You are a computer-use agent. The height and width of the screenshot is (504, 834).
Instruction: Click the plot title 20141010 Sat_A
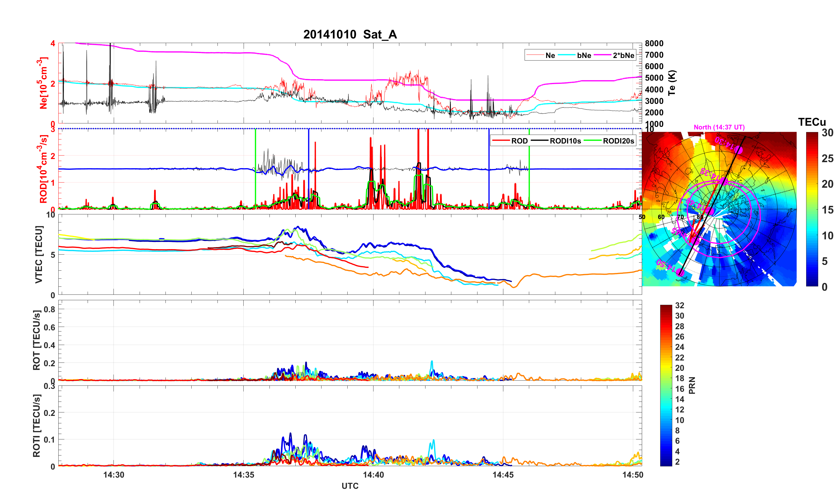[x=350, y=34]
